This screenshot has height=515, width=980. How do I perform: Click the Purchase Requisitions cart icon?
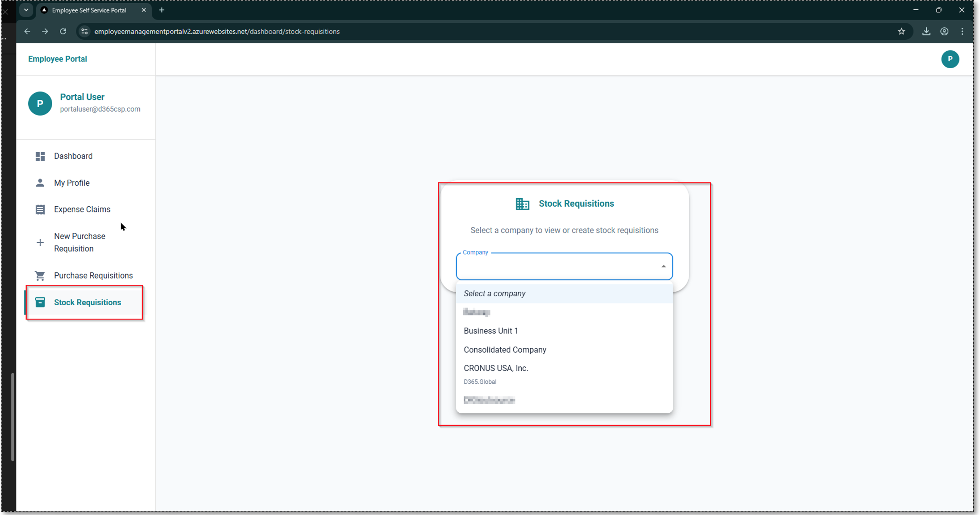click(x=40, y=276)
